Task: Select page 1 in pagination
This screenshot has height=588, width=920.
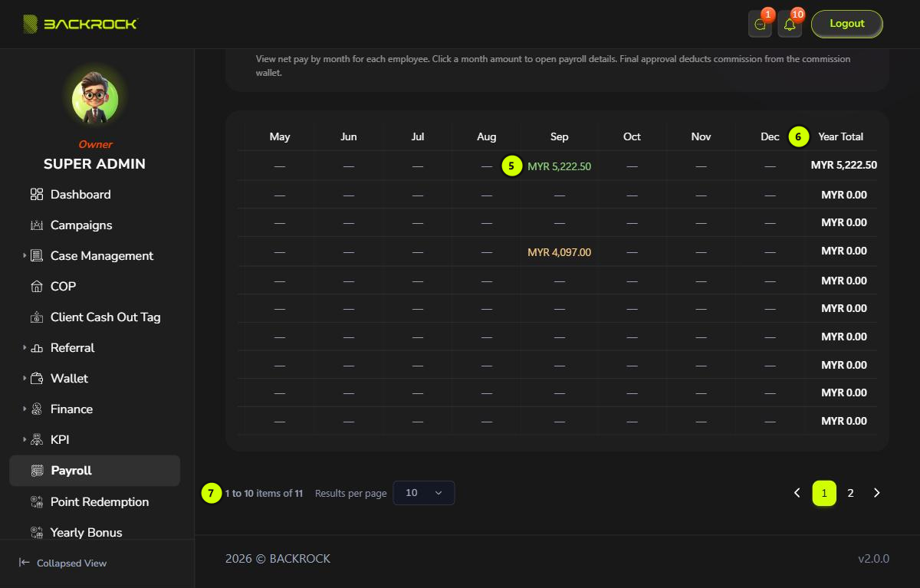Action: pyautogui.click(x=824, y=493)
